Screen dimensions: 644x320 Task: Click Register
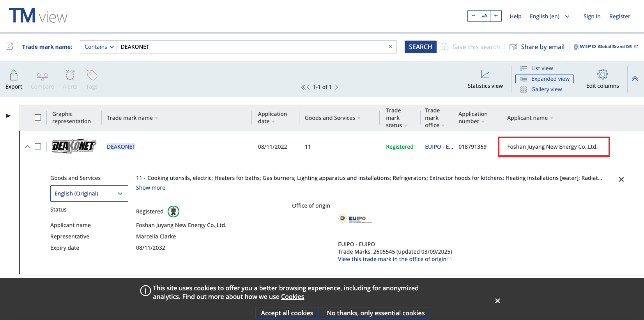[x=619, y=16]
